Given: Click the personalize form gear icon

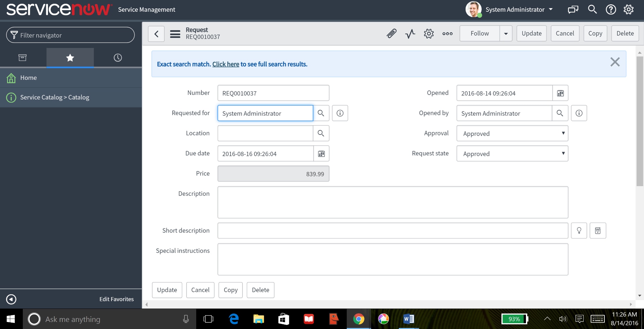Looking at the screenshot, I should (429, 34).
